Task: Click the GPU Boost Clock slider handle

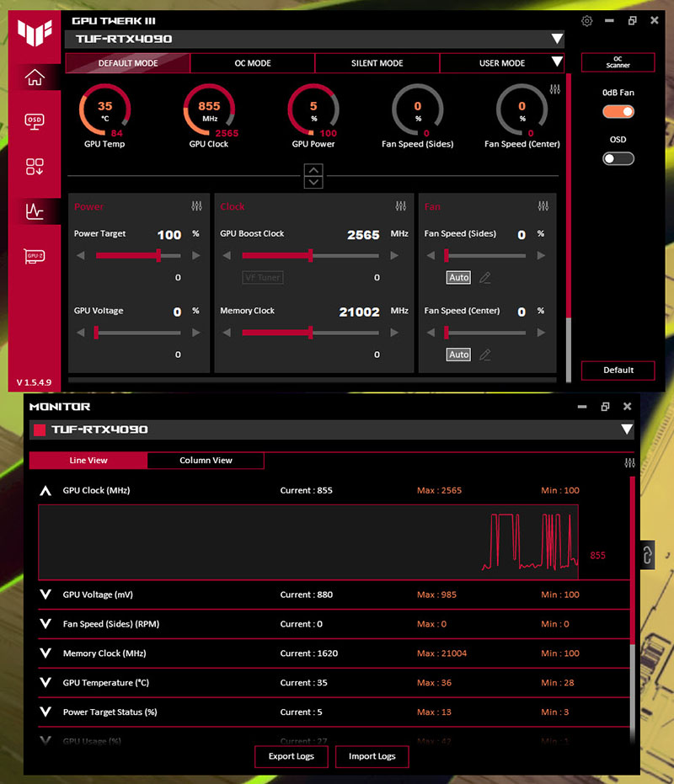Action: click(311, 255)
